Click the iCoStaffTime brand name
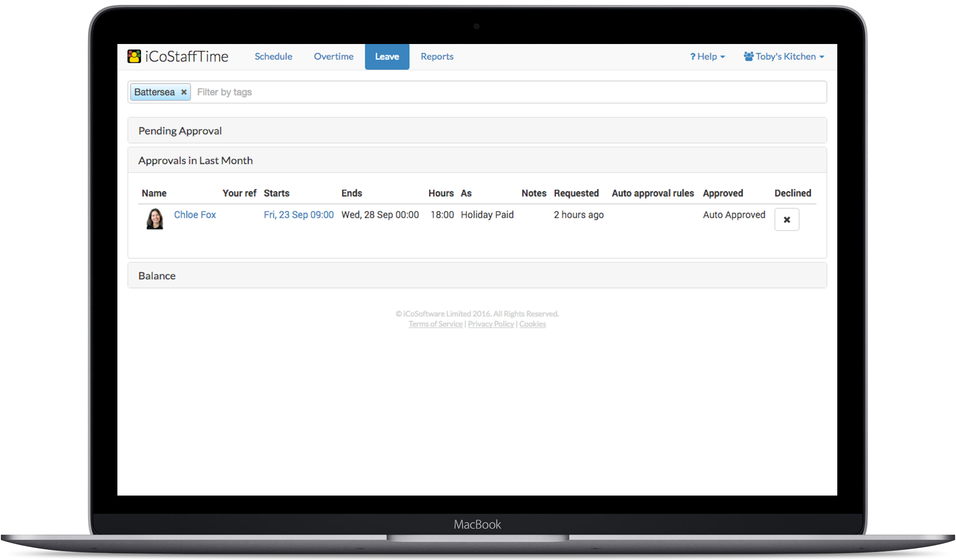The width and height of the screenshot is (956, 560). click(187, 56)
